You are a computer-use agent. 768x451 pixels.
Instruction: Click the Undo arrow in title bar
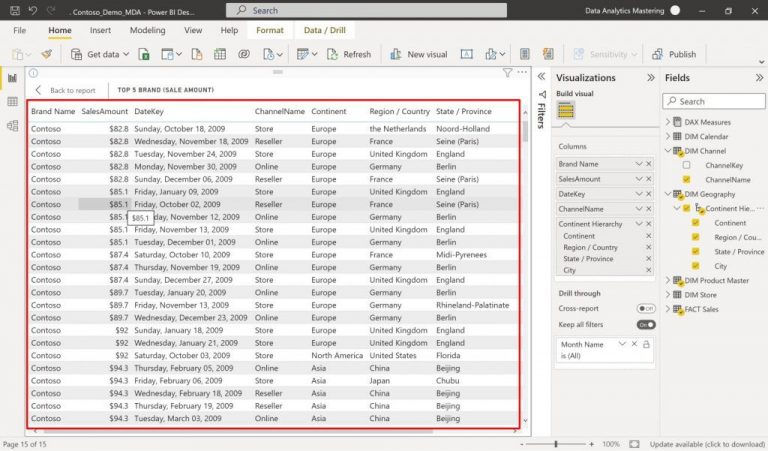(x=33, y=10)
